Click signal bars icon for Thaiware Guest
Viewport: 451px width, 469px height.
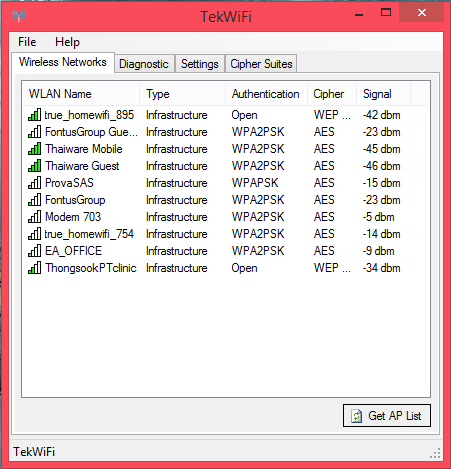click(34, 166)
